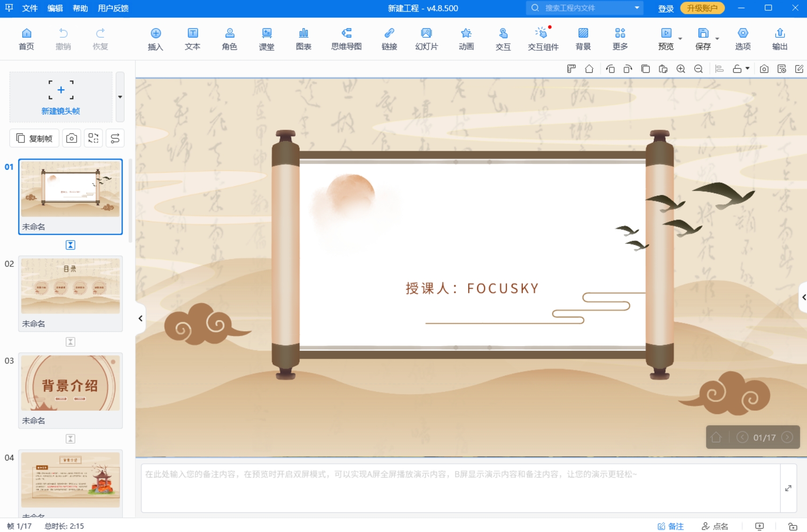Click the Redo (恢复) icon
Screen dimensions: 807x532
pyautogui.click(x=100, y=39)
